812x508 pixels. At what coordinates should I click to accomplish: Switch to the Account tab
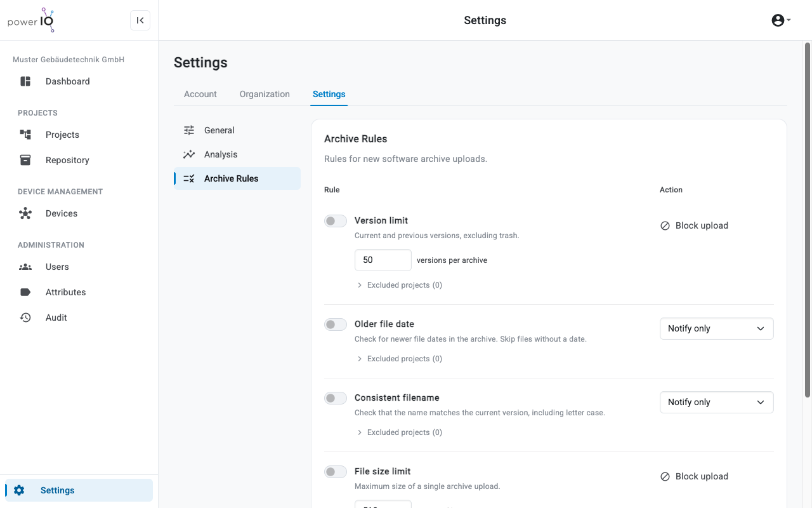(x=200, y=94)
